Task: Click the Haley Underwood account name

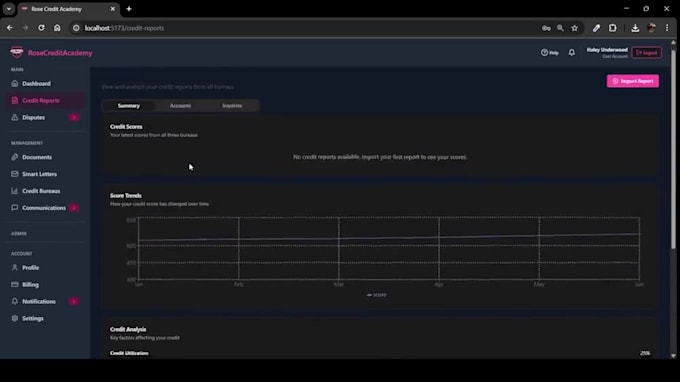Action: point(607,50)
